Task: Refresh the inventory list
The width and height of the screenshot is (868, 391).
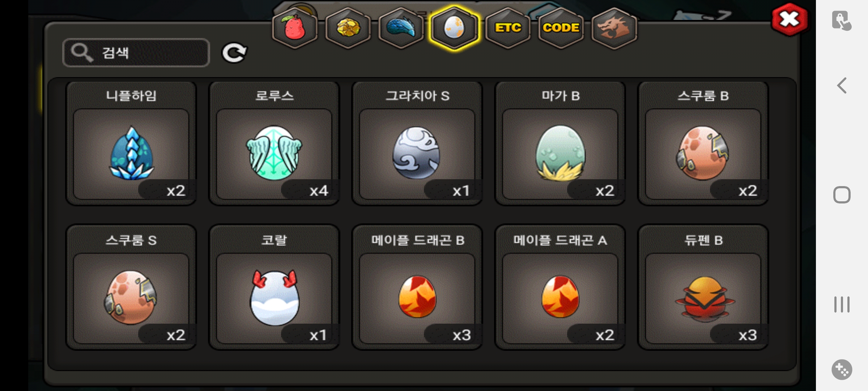Action: click(x=234, y=53)
